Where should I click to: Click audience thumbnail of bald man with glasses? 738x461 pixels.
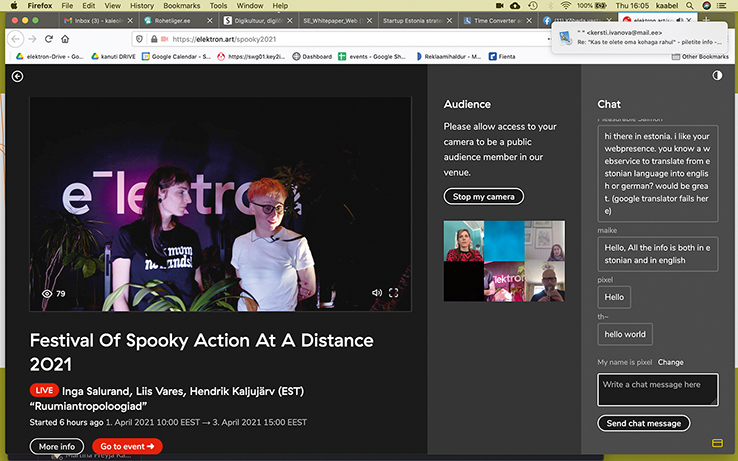(x=545, y=281)
